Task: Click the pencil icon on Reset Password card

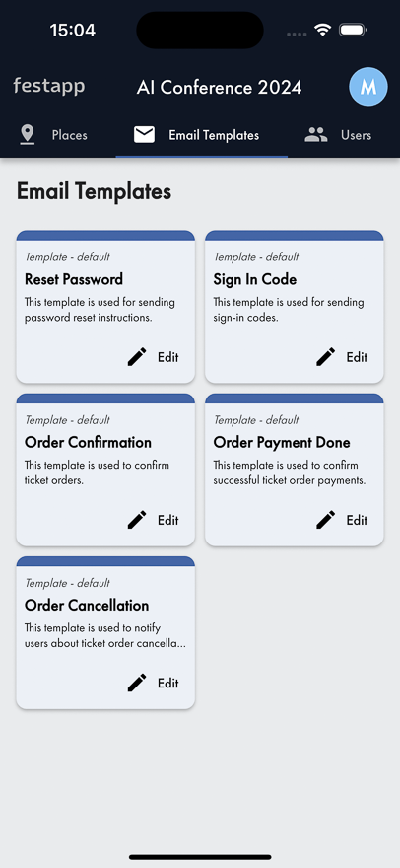Action: click(x=137, y=357)
